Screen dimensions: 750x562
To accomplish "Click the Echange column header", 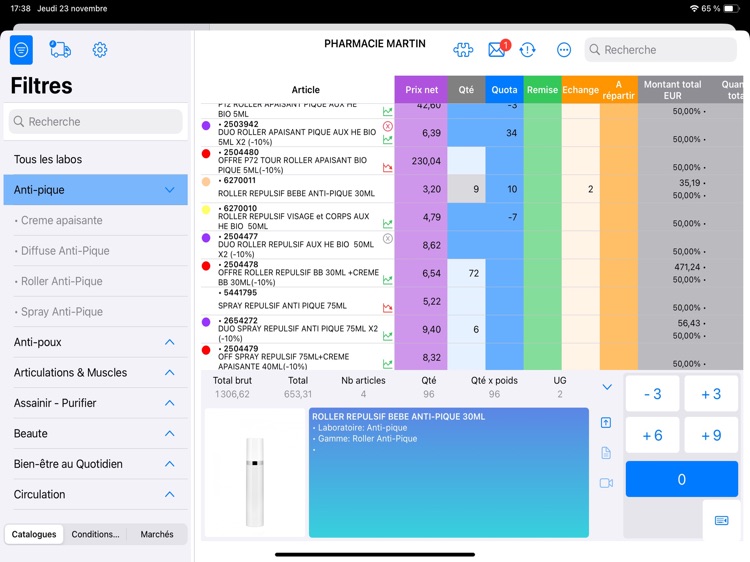I will point(581,89).
